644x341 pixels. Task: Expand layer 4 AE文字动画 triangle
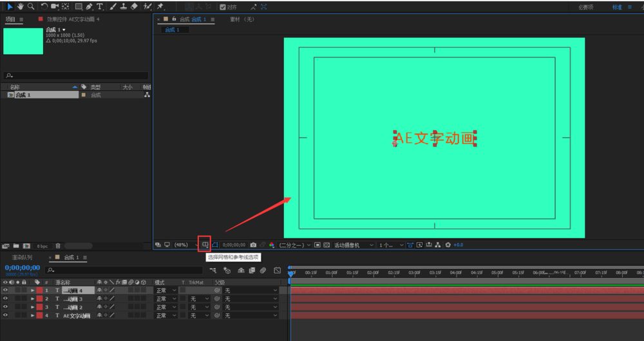pyautogui.click(x=32, y=315)
